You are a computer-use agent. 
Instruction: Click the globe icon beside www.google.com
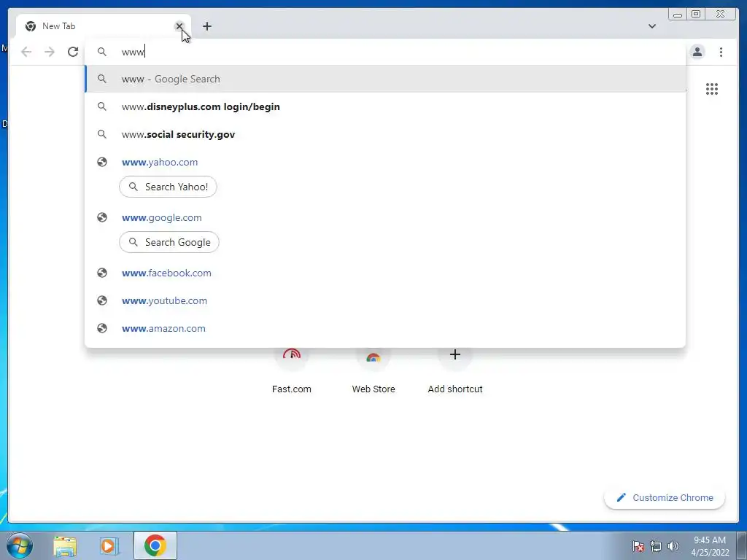click(102, 217)
